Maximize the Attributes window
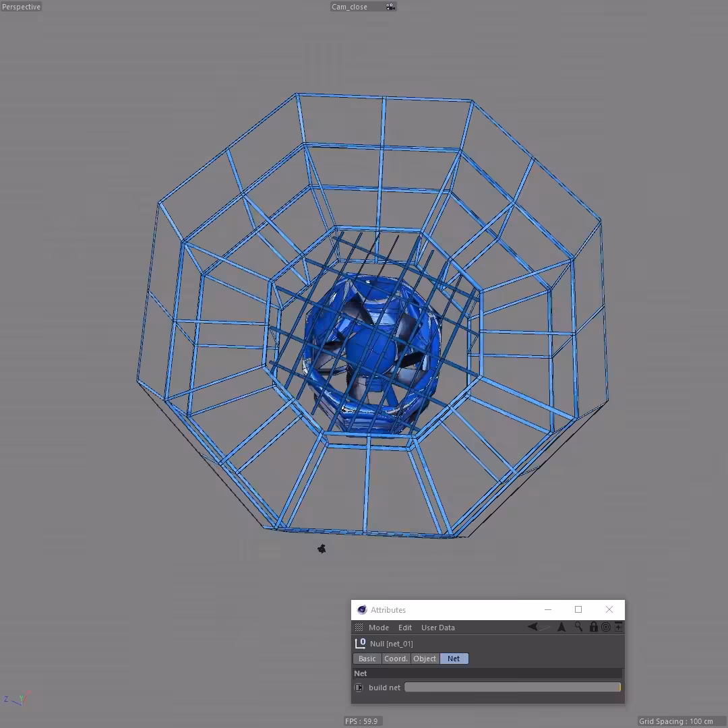This screenshot has height=728, width=728. click(x=578, y=609)
